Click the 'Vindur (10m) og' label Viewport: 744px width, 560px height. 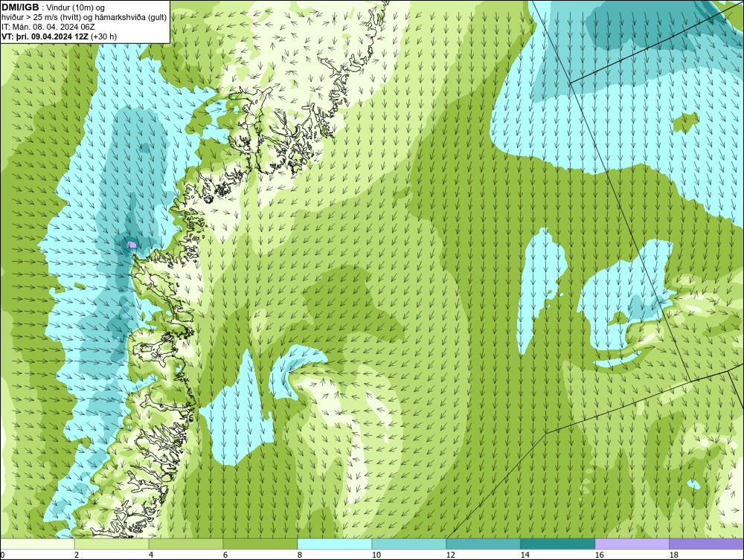tap(76, 7)
